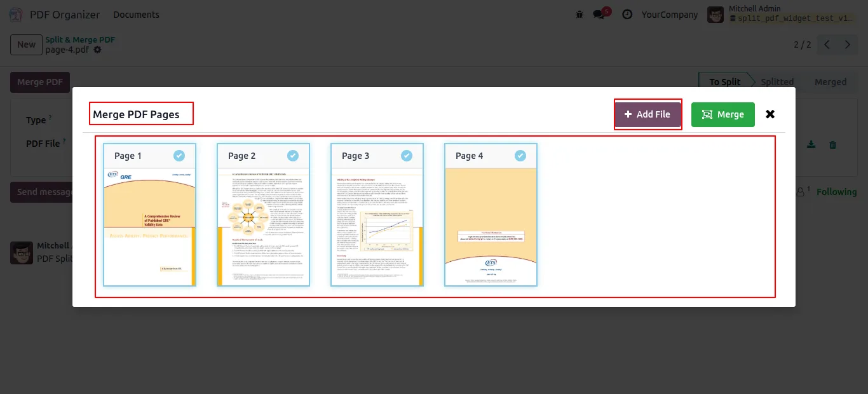
Task: Open the YourCompany company switcher
Action: tap(670, 14)
